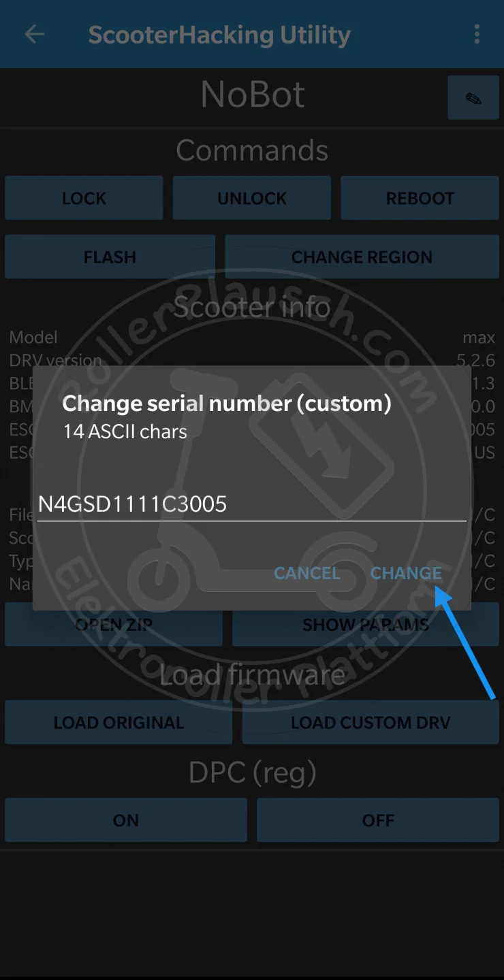Tap the LOAD CUSTOM DRV button
504x980 pixels.
pos(371,722)
